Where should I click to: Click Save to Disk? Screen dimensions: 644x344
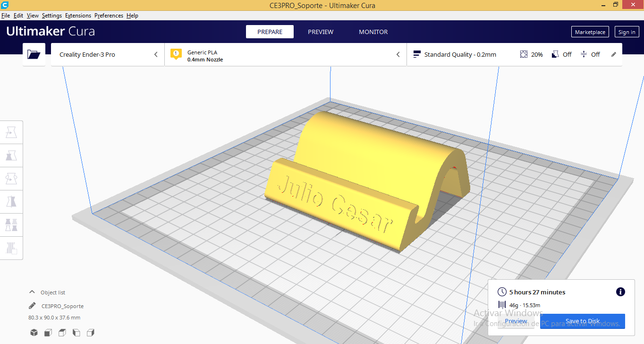click(x=582, y=321)
